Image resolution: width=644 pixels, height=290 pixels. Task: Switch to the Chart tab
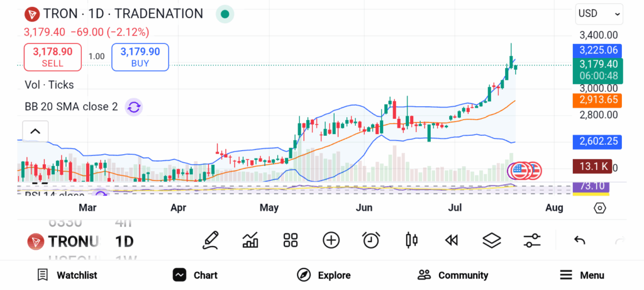pyautogui.click(x=195, y=275)
